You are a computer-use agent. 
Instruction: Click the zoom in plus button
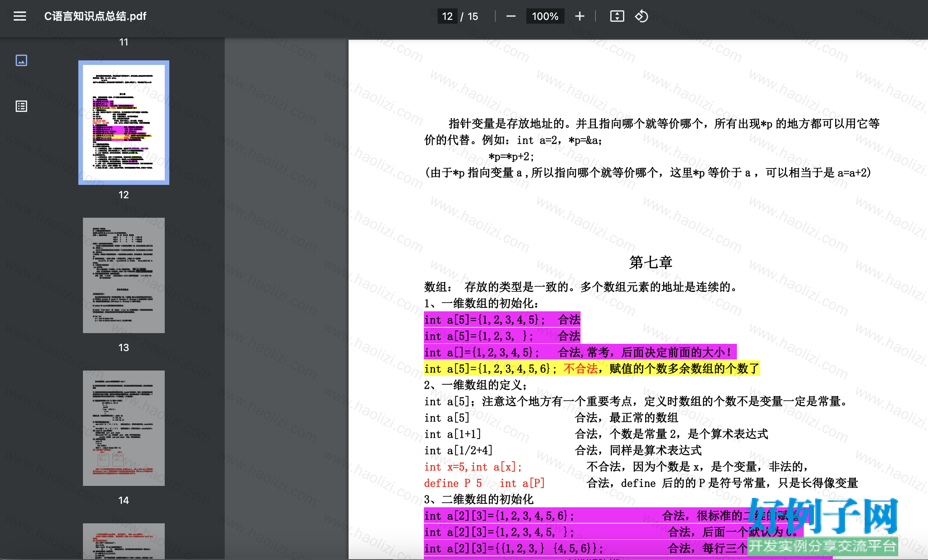point(579,16)
